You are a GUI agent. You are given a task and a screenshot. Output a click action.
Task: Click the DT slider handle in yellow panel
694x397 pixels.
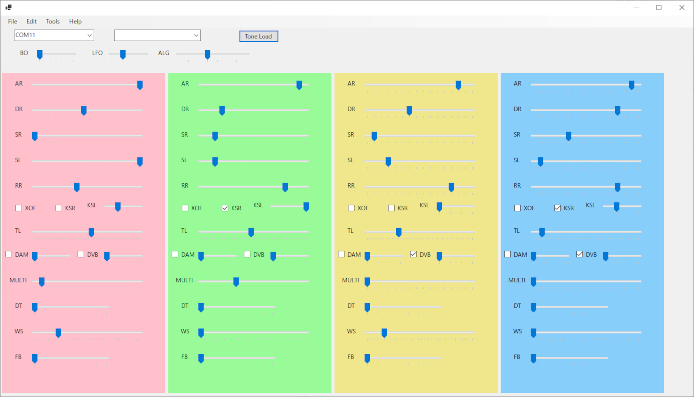point(367,308)
